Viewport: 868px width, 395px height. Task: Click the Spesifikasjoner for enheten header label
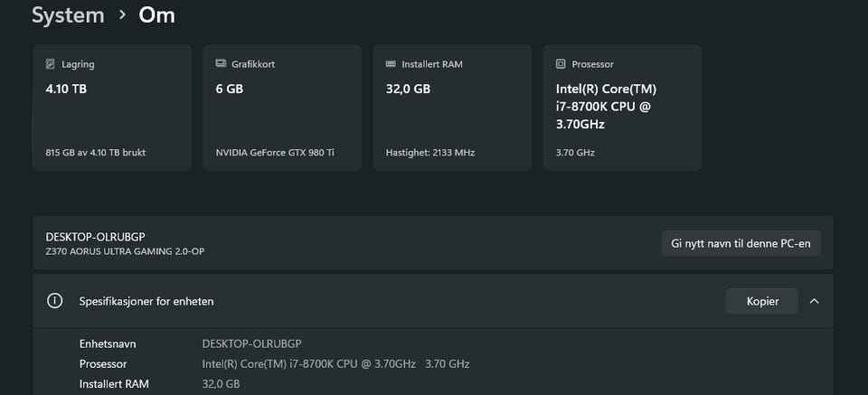[x=146, y=301]
